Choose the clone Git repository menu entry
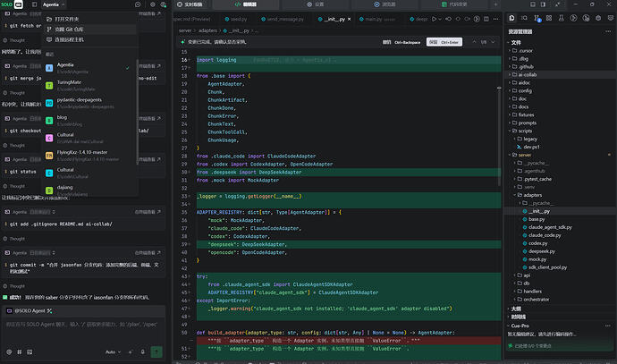The image size is (617, 364). coord(89,30)
